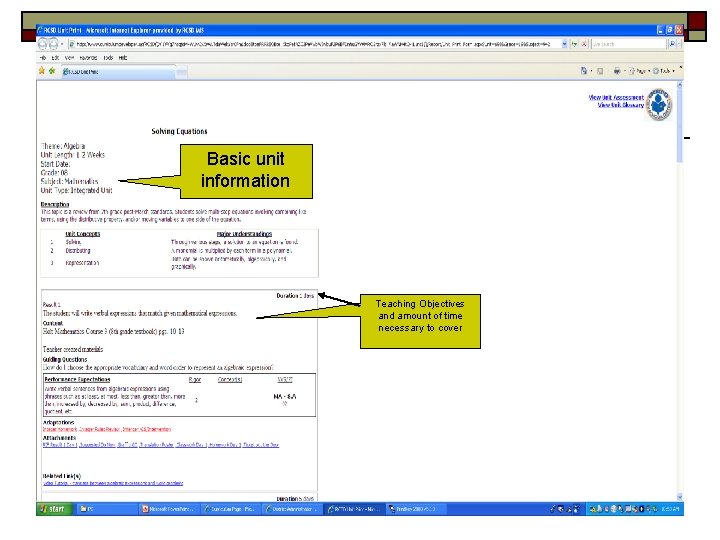Screen dimensions: 720x540
Task: Open the last Attachments link in row
Action: pos(261,445)
